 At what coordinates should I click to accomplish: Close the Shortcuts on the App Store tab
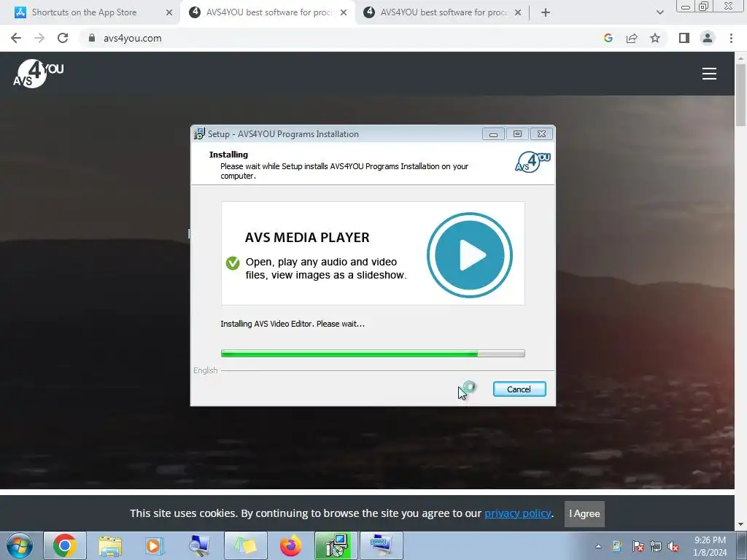click(x=169, y=12)
